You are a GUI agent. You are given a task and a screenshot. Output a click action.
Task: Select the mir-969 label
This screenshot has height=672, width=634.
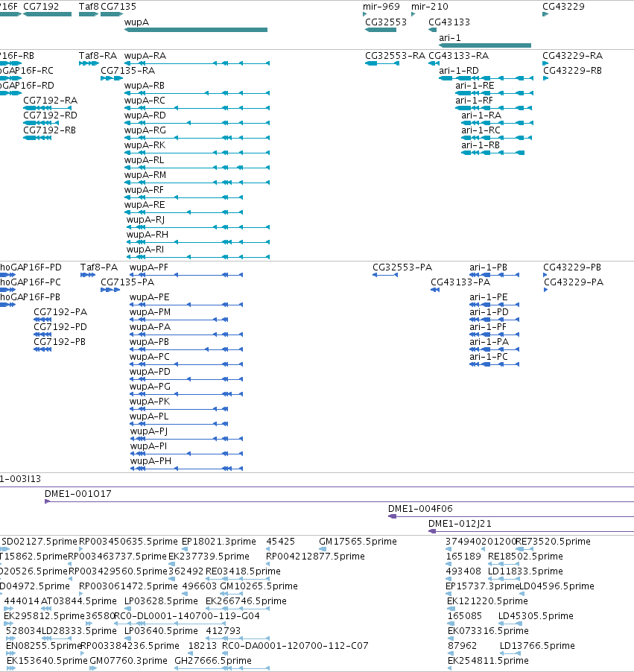(381, 7)
